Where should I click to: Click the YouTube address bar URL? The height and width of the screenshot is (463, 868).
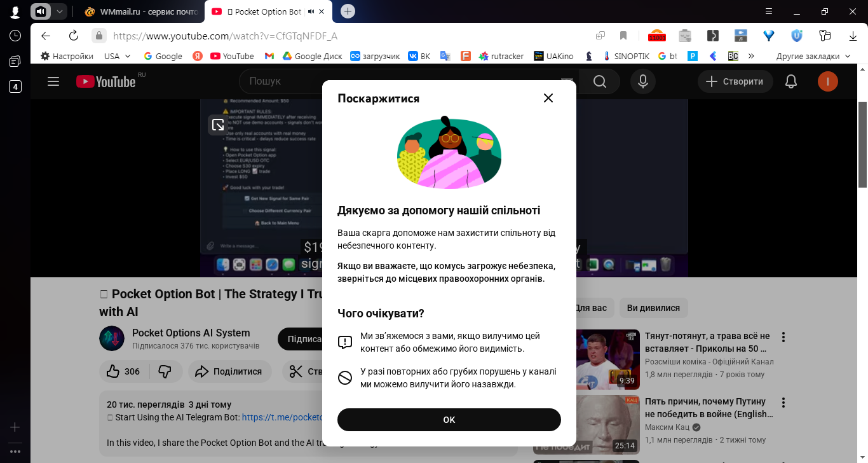[x=225, y=36]
